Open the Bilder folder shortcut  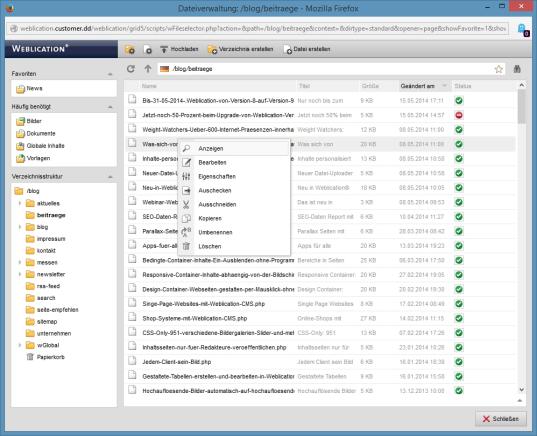tap(29, 121)
